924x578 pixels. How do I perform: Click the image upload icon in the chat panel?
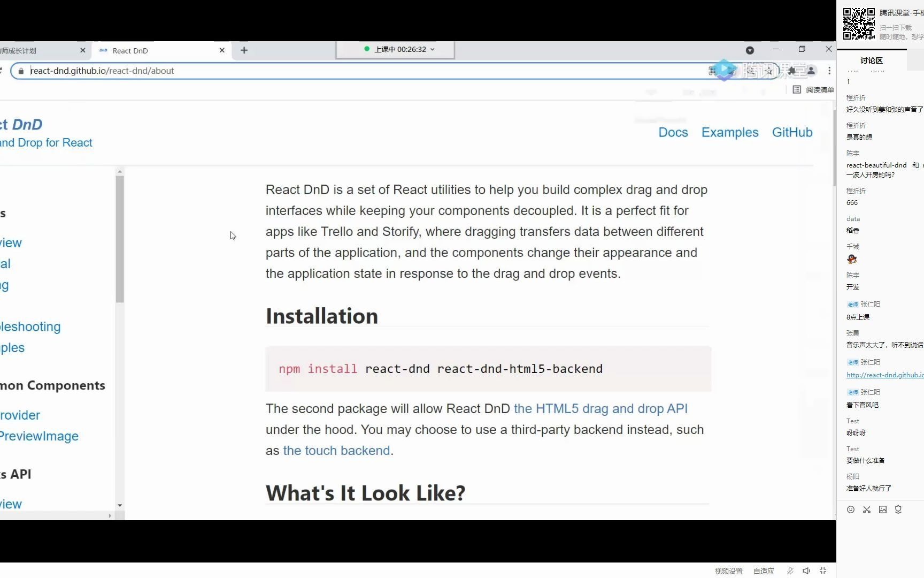pos(883,509)
